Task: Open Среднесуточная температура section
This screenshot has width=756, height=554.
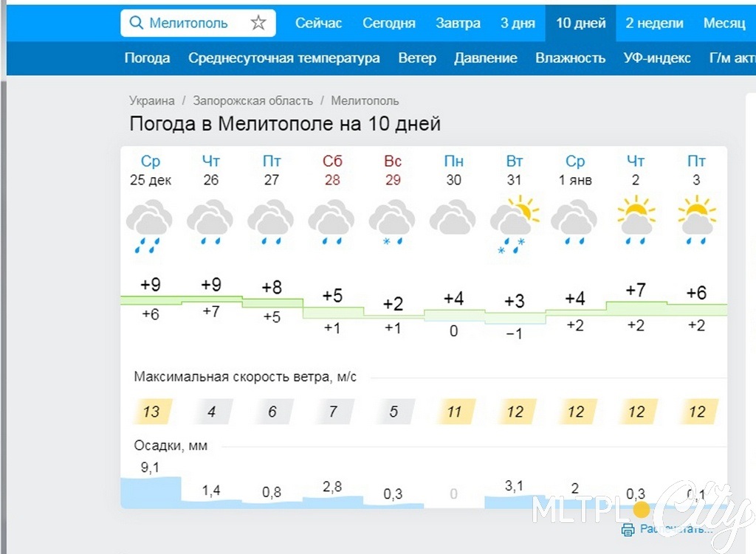Action: tap(284, 58)
